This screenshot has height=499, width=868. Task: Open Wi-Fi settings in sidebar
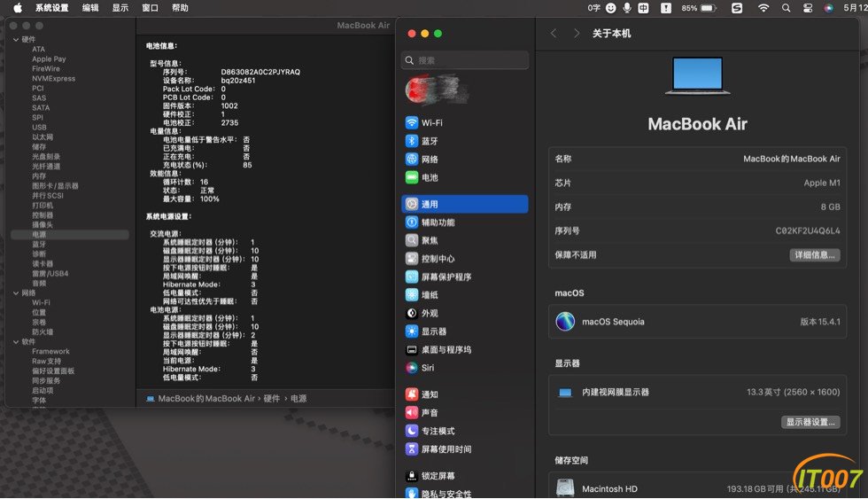[464, 123]
